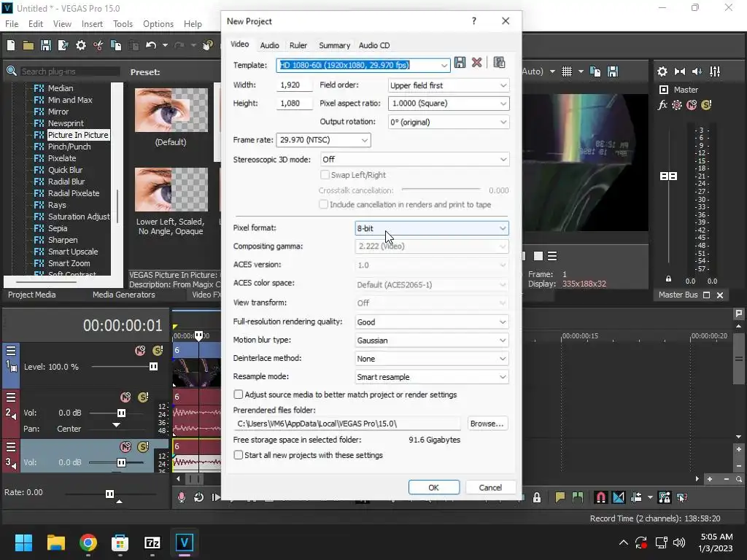Switch to the Summary tab
The height and width of the screenshot is (560, 747).
(334, 45)
